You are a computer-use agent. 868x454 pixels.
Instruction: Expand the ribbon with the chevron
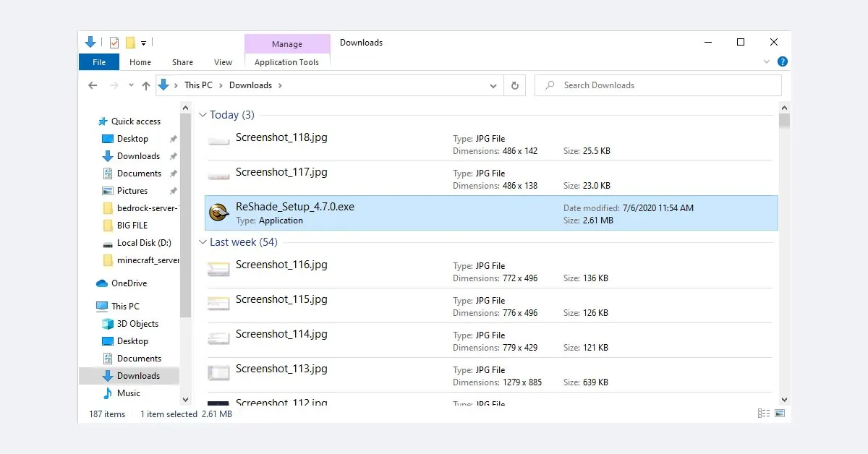pos(767,62)
